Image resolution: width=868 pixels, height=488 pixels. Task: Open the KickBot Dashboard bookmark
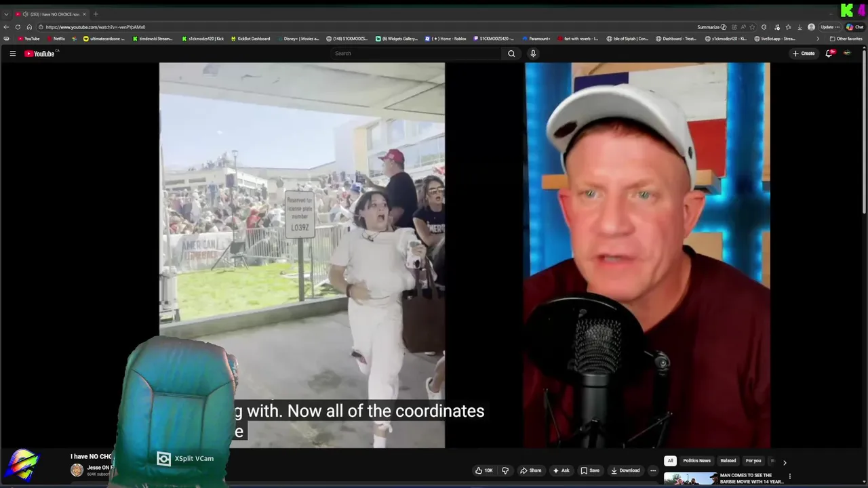(250, 39)
